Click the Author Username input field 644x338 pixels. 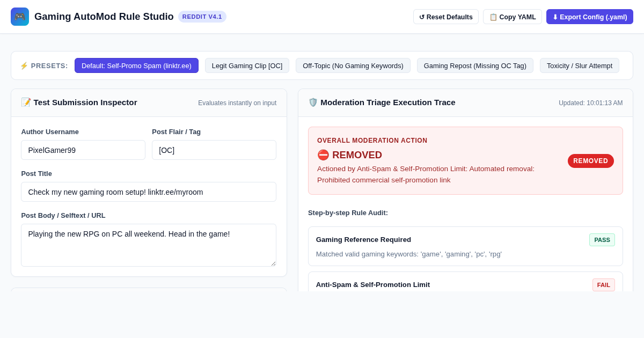pyautogui.click(x=83, y=150)
